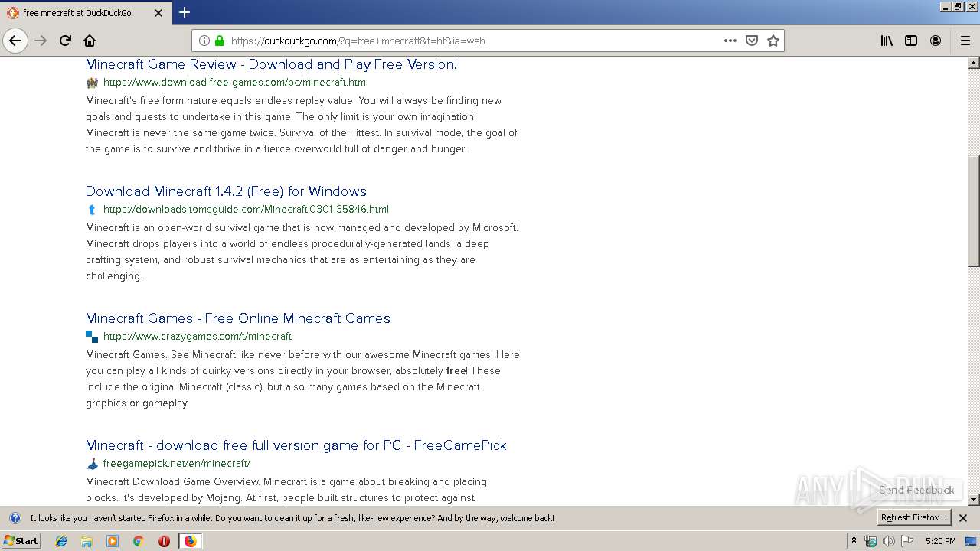Click the download-free-games site favicon
The width and height of the screenshot is (980, 551).
(x=92, y=83)
